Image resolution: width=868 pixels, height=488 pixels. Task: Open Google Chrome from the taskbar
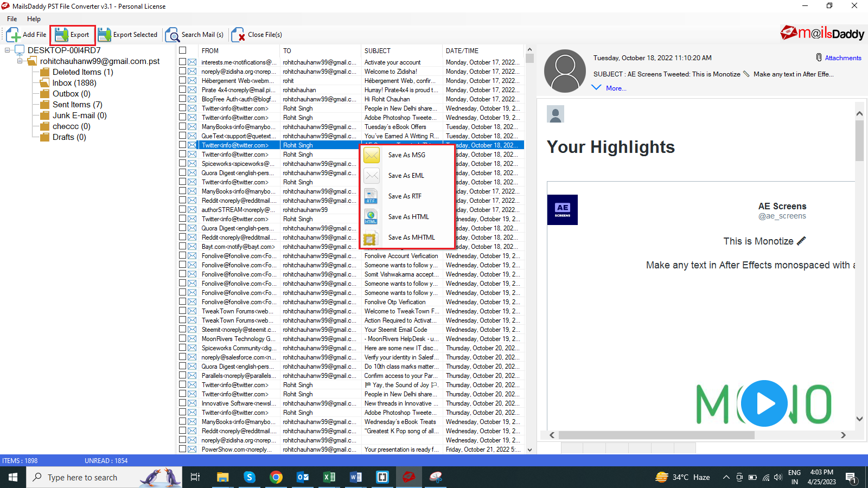pyautogui.click(x=276, y=477)
